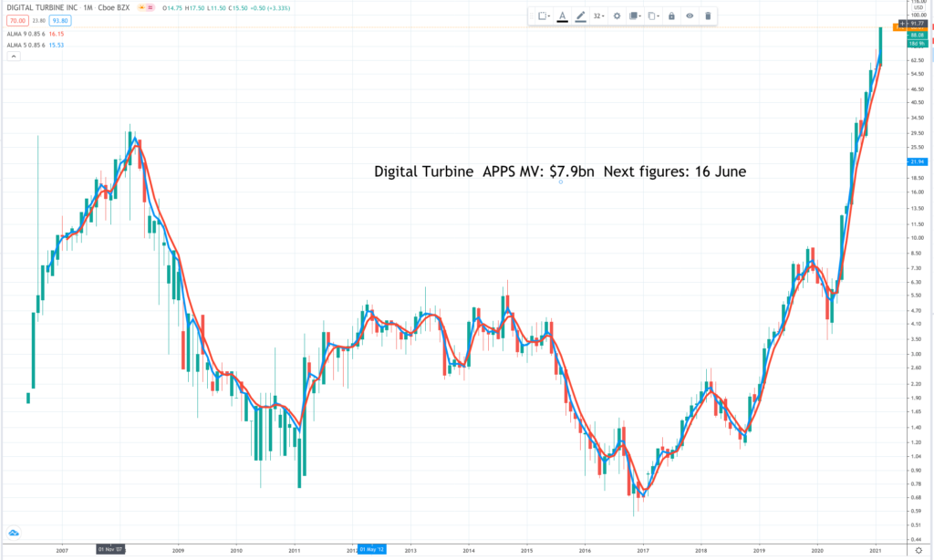
Task: Click the 2009 label on the time axis
Action: (178, 551)
